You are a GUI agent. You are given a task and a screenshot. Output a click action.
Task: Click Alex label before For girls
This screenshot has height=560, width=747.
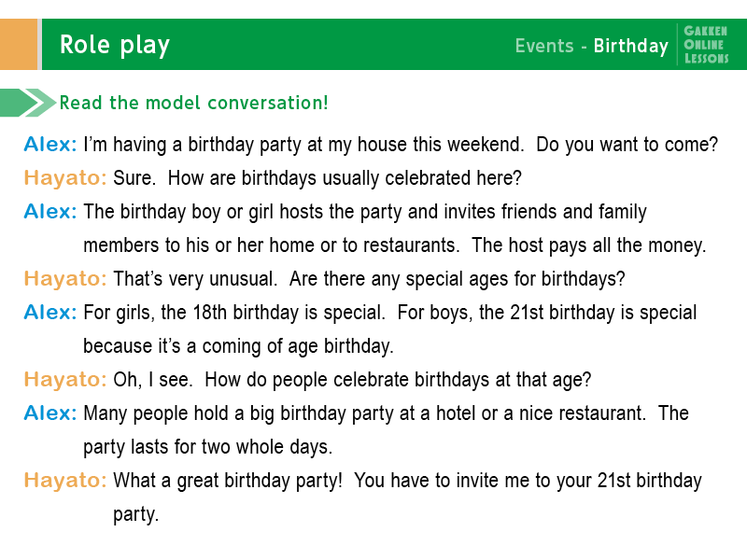[x=50, y=313]
